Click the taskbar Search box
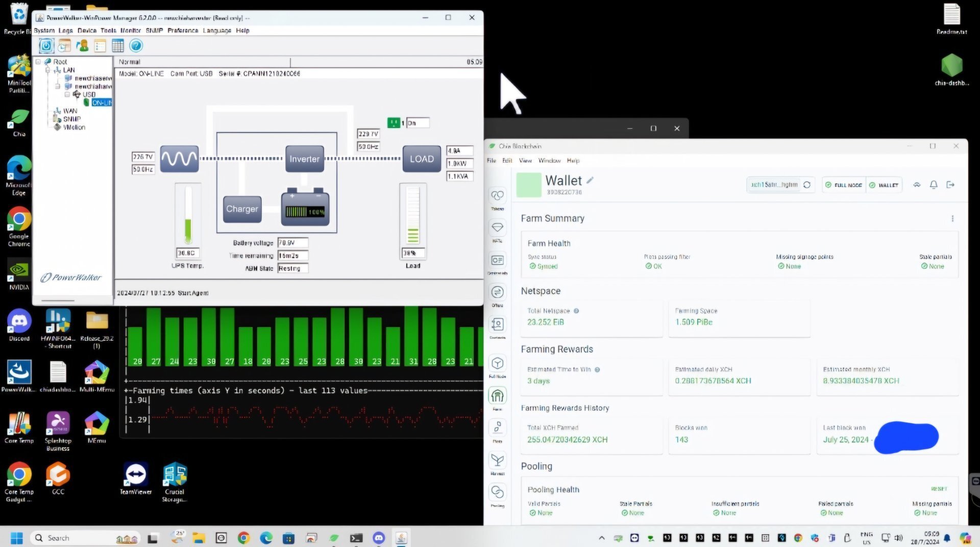 pyautogui.click(x=86, y=538)
